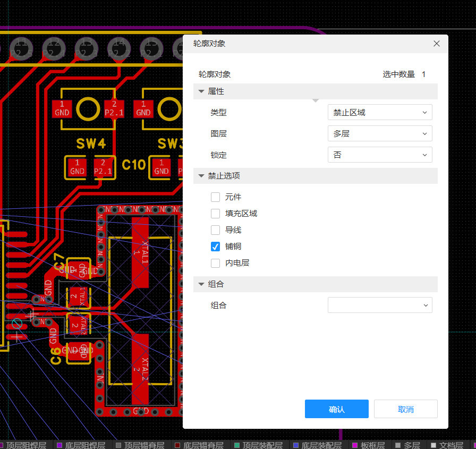The height and width of the screenshot is (449, 476).
Task: Click the 选中数量 count value
Action: click(x=423, y=74)
